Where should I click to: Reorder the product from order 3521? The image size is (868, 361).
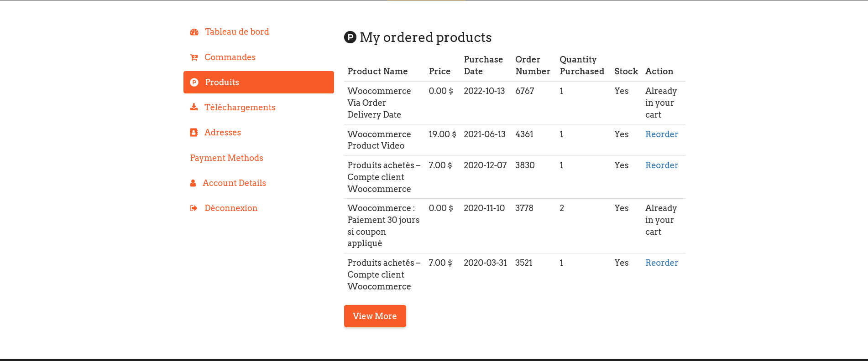(x=662, y=263)
